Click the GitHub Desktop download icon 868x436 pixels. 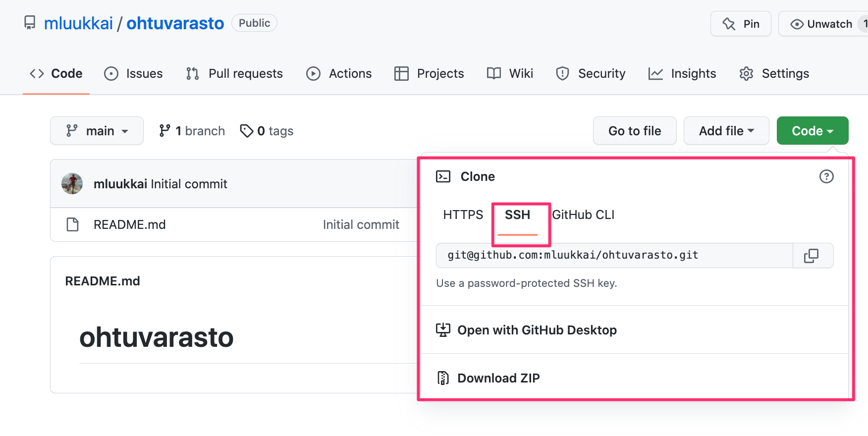click(x=443, y=330)
